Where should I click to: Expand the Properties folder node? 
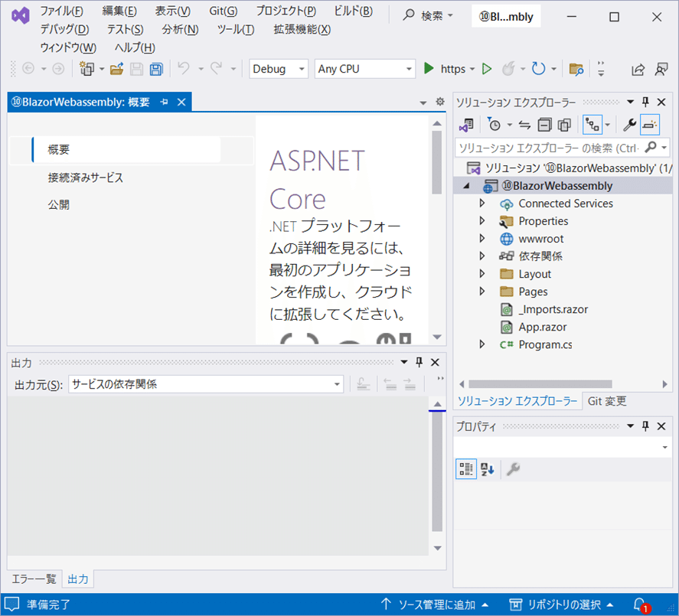[x=482, y=221]
